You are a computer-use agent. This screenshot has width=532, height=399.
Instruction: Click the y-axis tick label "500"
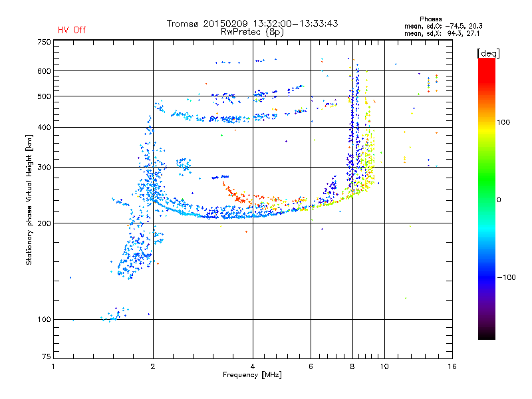(x=45, y=96)
